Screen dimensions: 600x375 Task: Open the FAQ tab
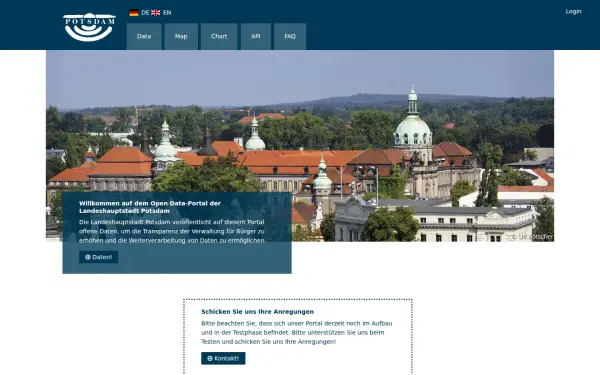[x=290, y=36]
